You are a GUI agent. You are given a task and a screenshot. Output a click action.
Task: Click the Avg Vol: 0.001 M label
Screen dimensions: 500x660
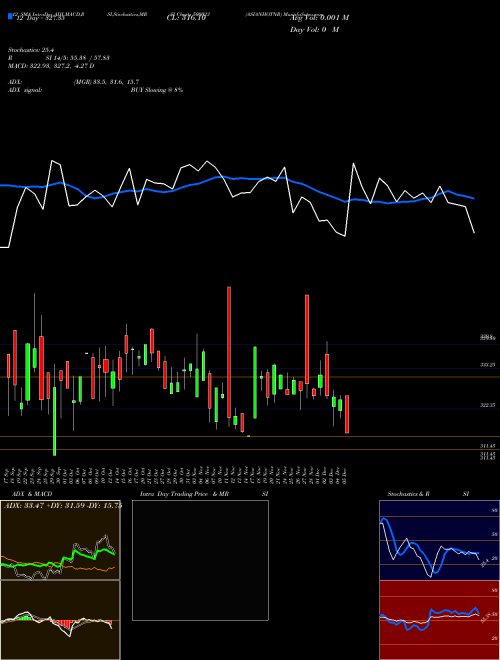[x=319, y=18]
